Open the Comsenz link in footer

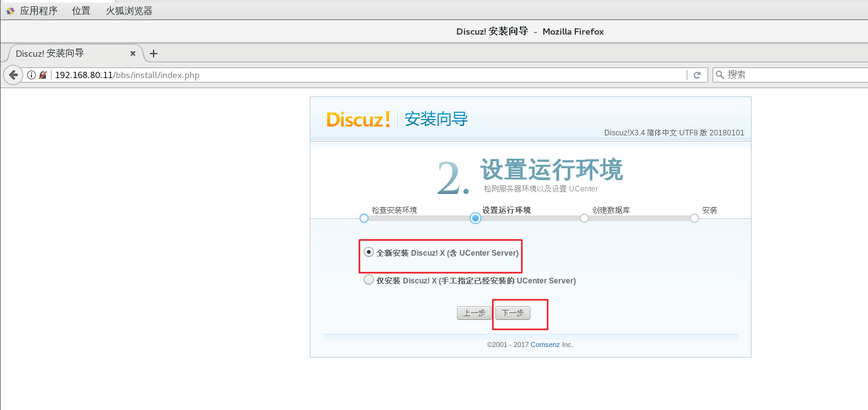tap(545, 345)
